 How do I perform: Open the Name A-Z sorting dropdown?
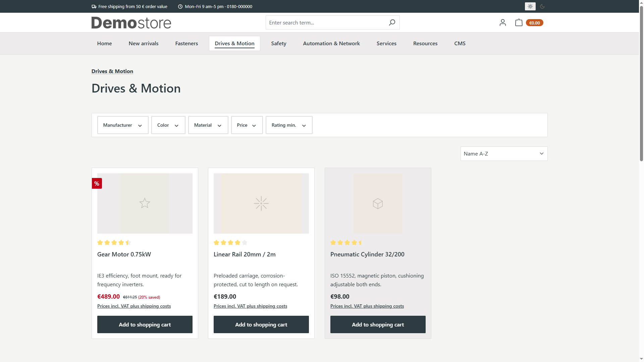point(504,154)
